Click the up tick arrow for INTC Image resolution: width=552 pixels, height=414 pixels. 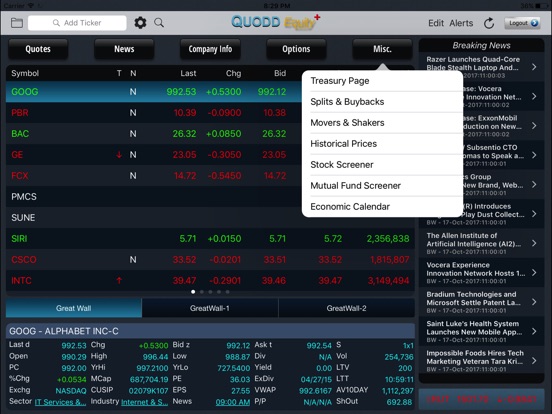coord(119,281)
